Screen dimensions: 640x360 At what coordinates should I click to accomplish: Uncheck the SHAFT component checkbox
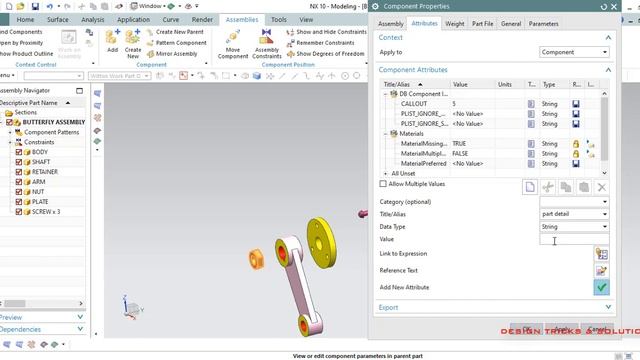click(x=19, y=162)
